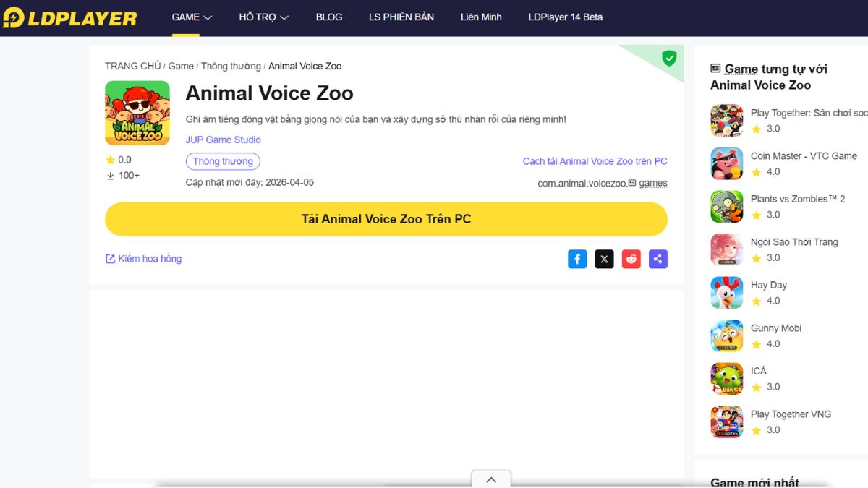Go to TRANG CHỦ in breadcrumb
Viewport: 868px width, 488px height.
(x=133, y=66)
